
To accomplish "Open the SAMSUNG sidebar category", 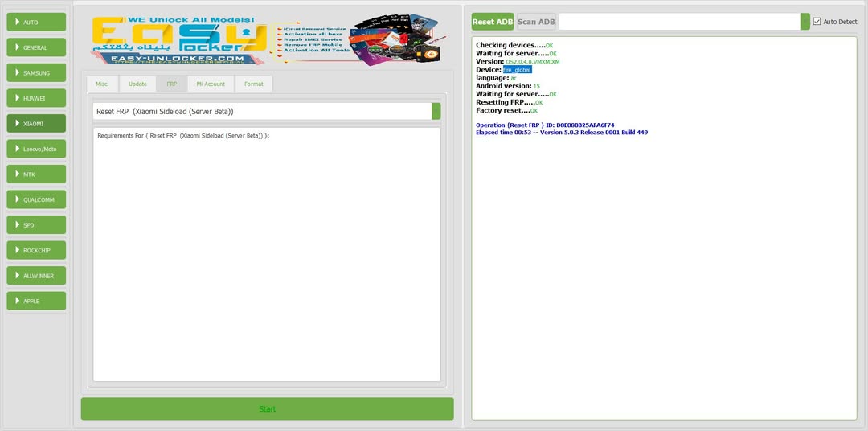I will (x=36, y=72).
